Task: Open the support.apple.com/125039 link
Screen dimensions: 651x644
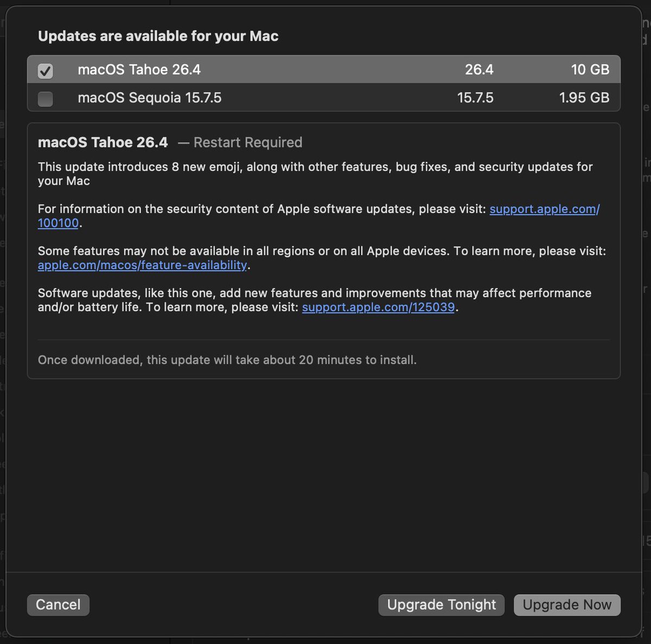Action: pyautogui.click(x=378, y=307)
